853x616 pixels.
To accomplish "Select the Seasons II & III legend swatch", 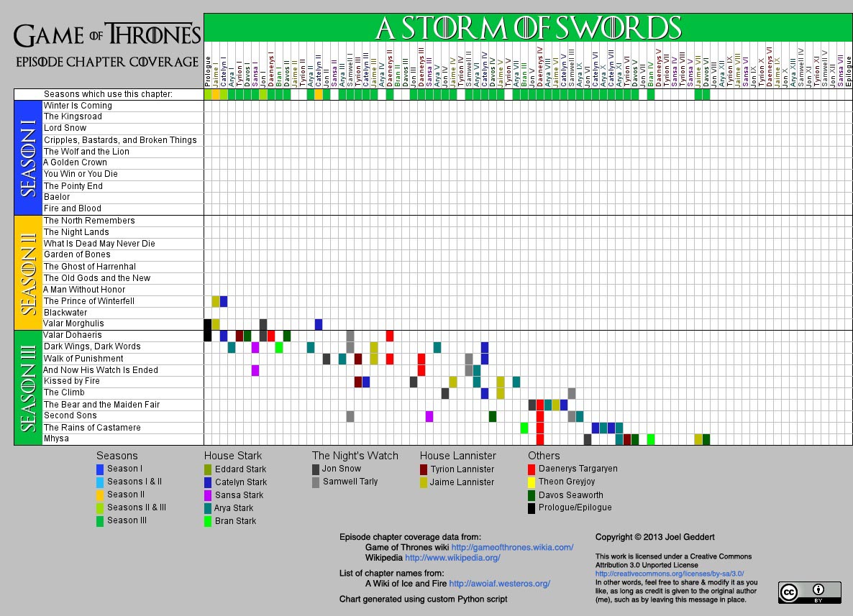I will tap(100, 507).
